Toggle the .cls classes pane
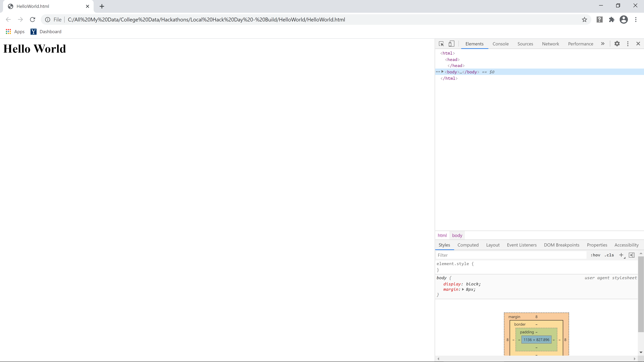This screenshot has width=644, height=362. tap(609, 255)
